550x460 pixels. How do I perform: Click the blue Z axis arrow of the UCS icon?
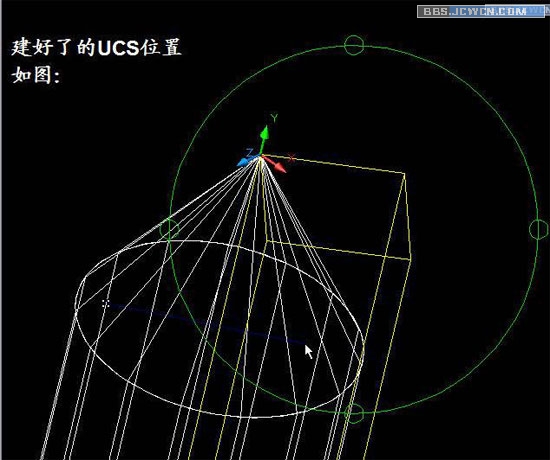pos(247,160)
